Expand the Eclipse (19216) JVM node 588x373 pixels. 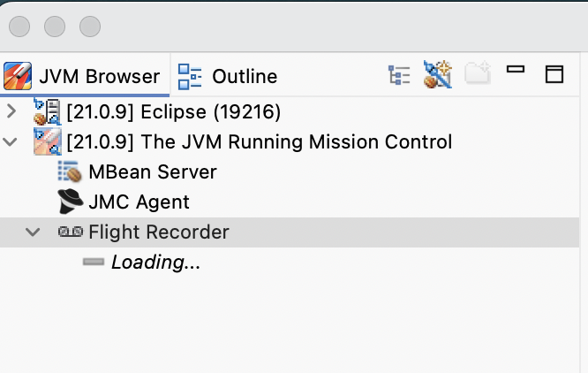tap(11, 112)
